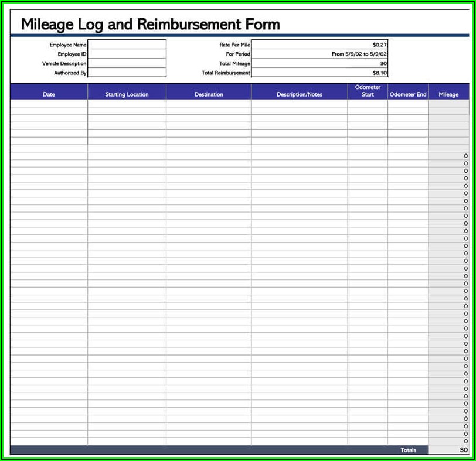Select the Authorized By input field
This screenshot has width=476, height=461.
127,73
